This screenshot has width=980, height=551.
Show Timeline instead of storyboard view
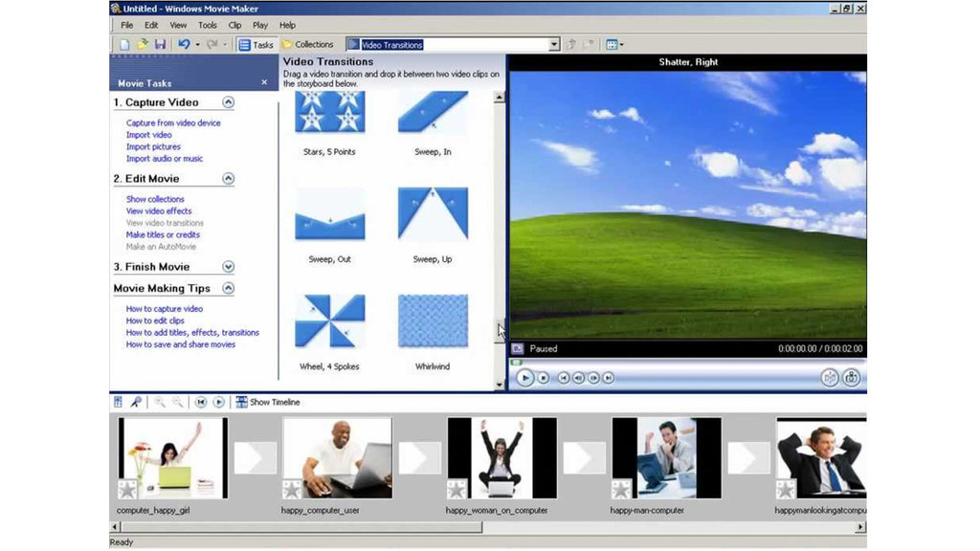[267, 402]
